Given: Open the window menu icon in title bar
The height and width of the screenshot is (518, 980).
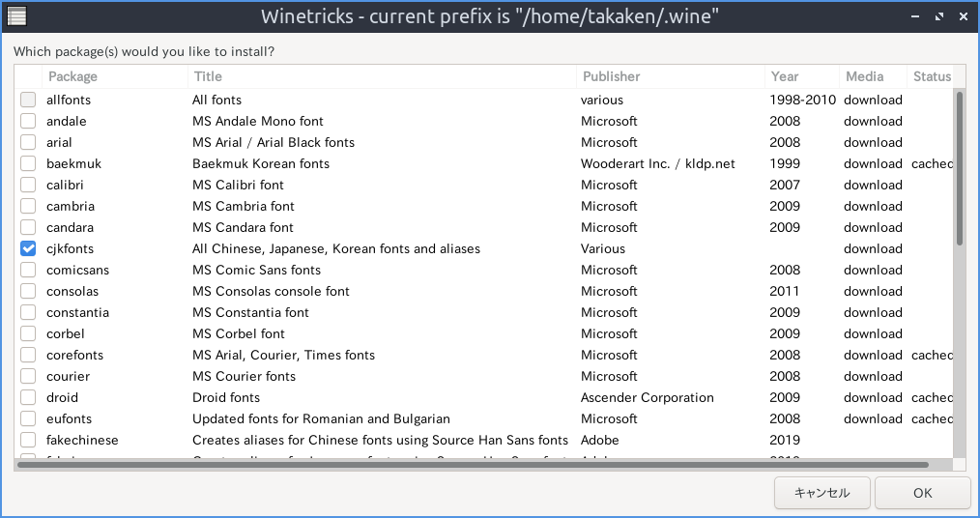Looking at the screenshot, I should pos(16,15).
